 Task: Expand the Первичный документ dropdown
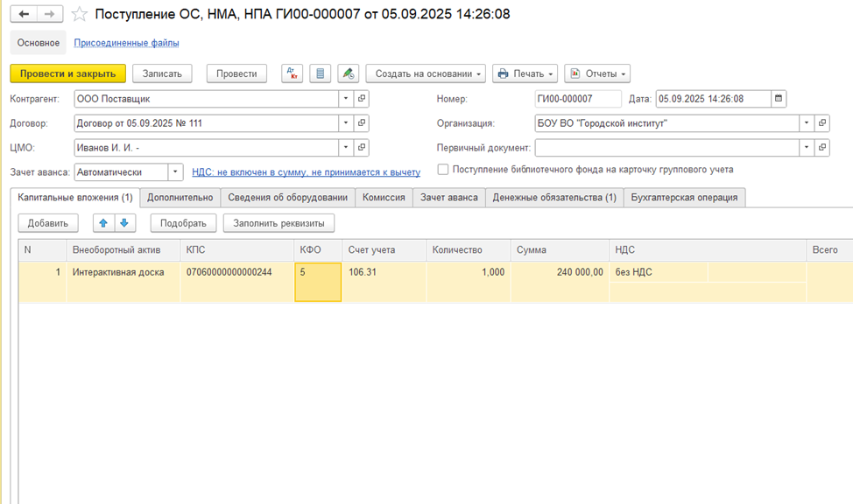tap(807, 147)
